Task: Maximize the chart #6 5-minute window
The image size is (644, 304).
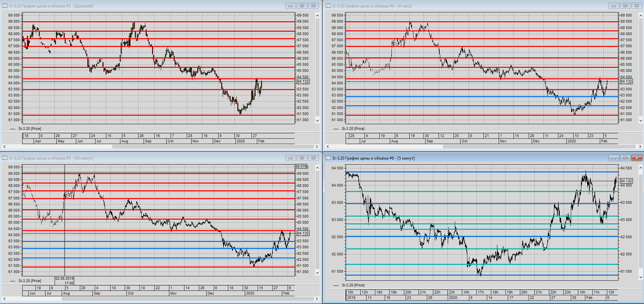Action: [x=625, y=158]
